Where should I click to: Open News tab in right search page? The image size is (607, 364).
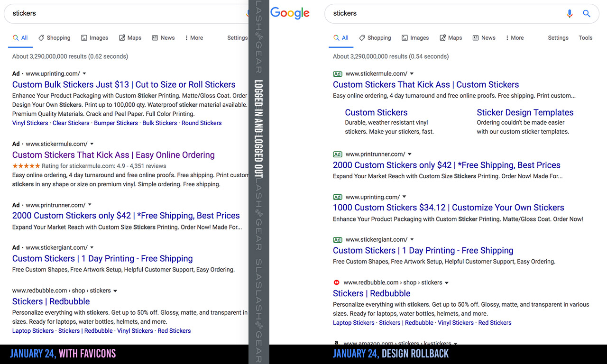(484, 38)
